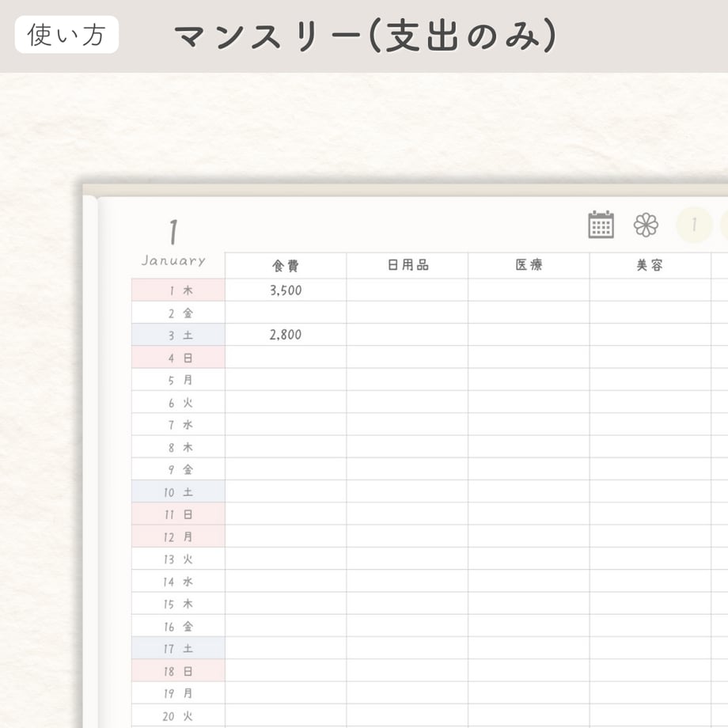
Task: Click the 美容 cell for 10 土
Action: pyautogui.click(x=650, y=491)
